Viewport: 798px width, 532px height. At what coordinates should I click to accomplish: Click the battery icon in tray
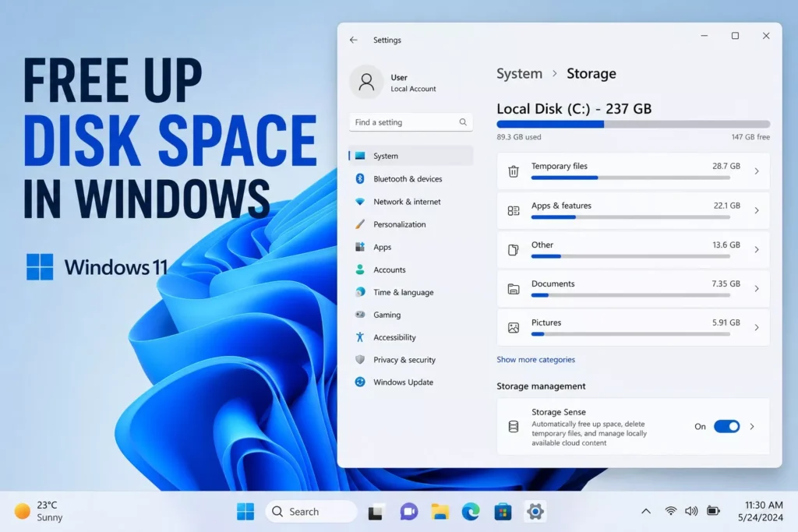(714, 511)
